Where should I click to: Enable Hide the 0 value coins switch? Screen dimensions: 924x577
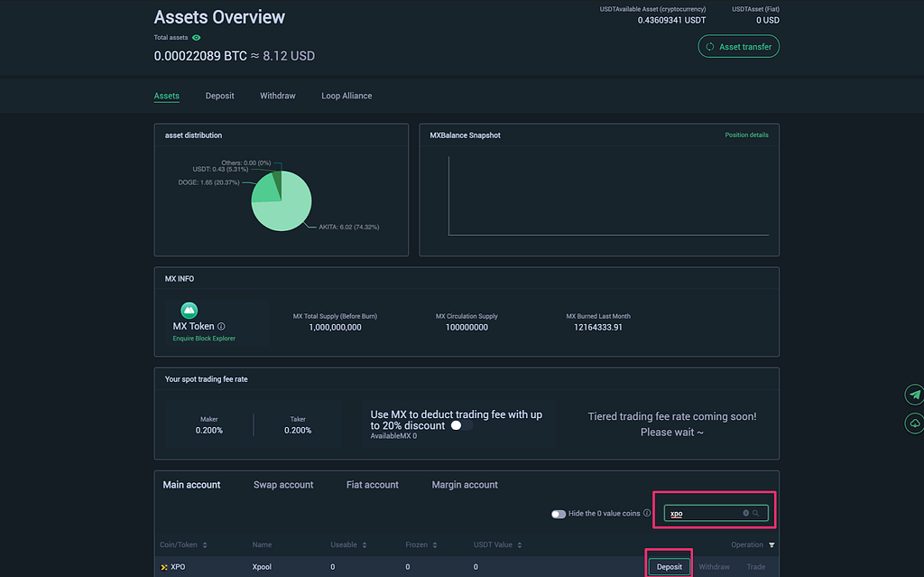pos(558,514)
